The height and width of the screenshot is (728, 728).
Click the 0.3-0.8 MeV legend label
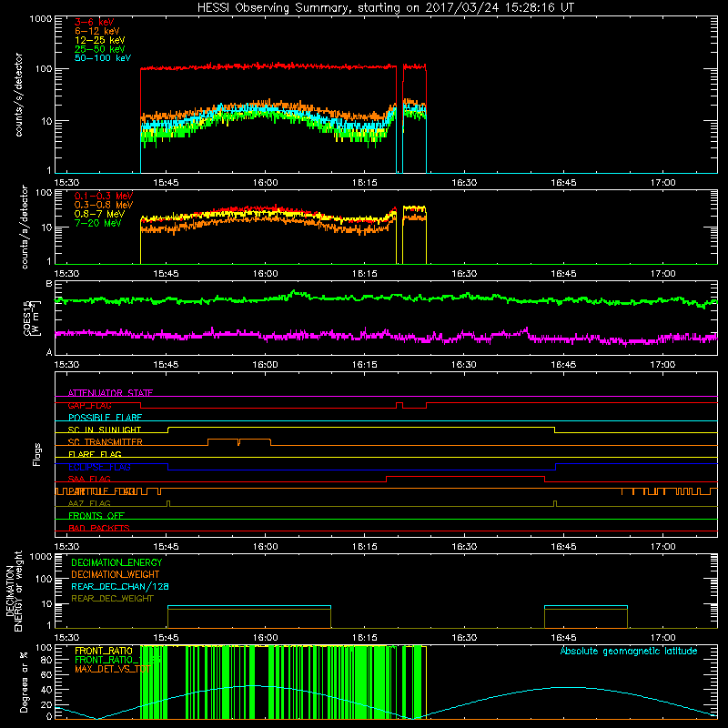(104, 205)
